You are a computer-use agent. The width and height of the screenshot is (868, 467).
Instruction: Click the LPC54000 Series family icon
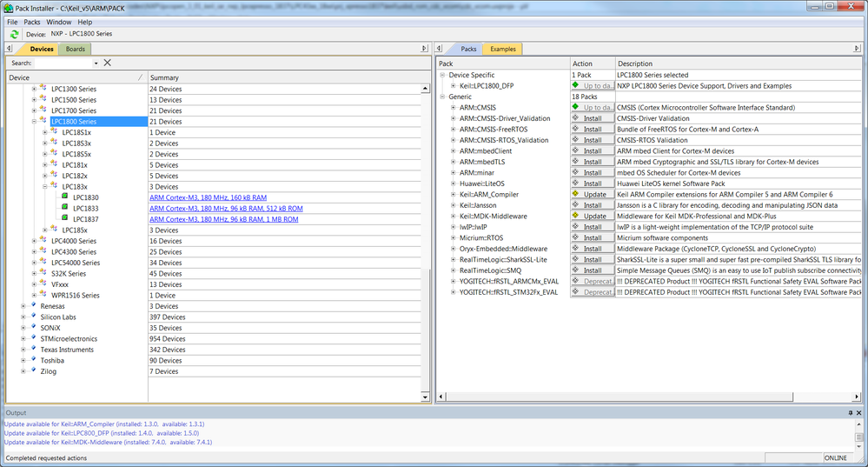coord(43,262)
